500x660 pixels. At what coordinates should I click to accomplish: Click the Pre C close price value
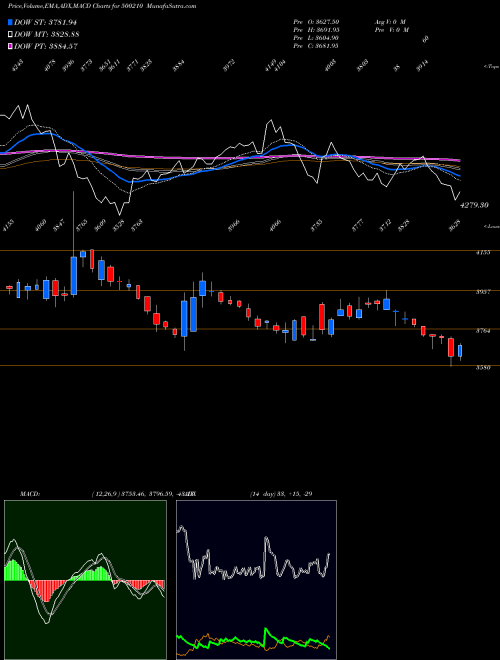coord(316,46)
